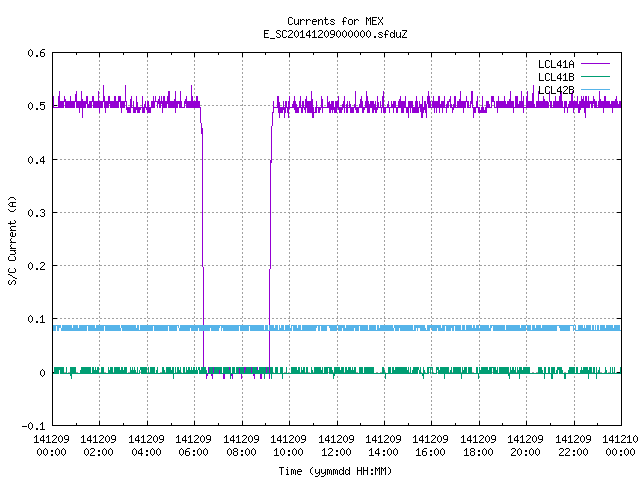Image resolution: width=640 pixels, height=480 pixels.
Task: Click the blue LCL42B trace near 14:00
Action: [384, 328]
